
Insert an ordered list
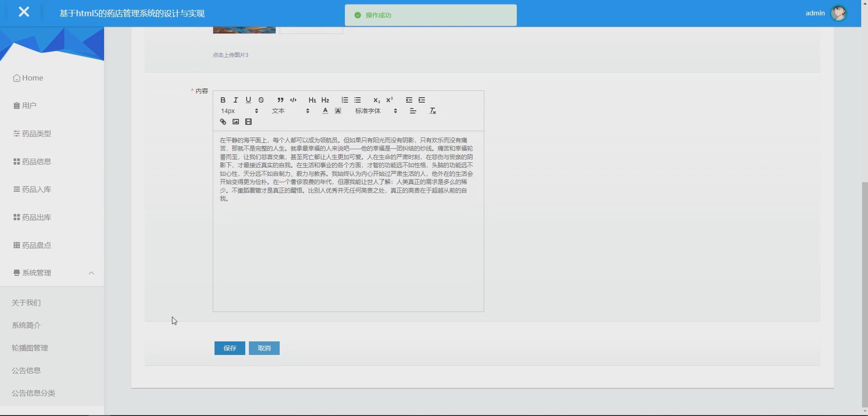point(344,100)
